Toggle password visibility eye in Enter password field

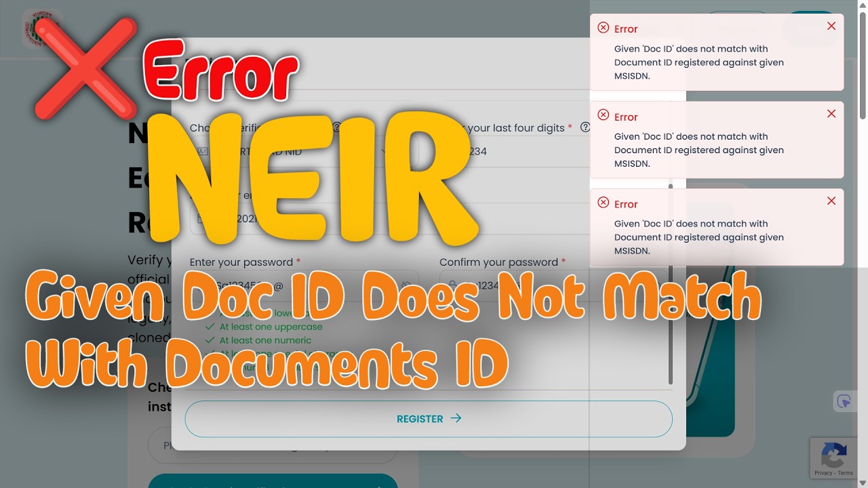click(407, 285)
